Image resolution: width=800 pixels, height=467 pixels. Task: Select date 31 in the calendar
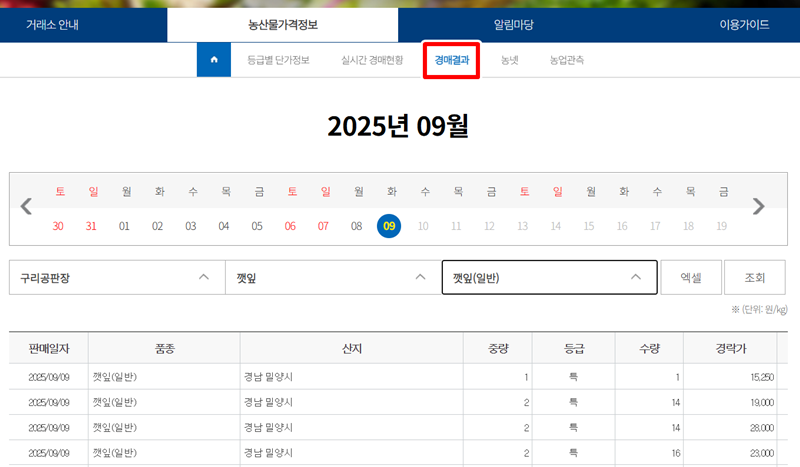tap(91, 226)
